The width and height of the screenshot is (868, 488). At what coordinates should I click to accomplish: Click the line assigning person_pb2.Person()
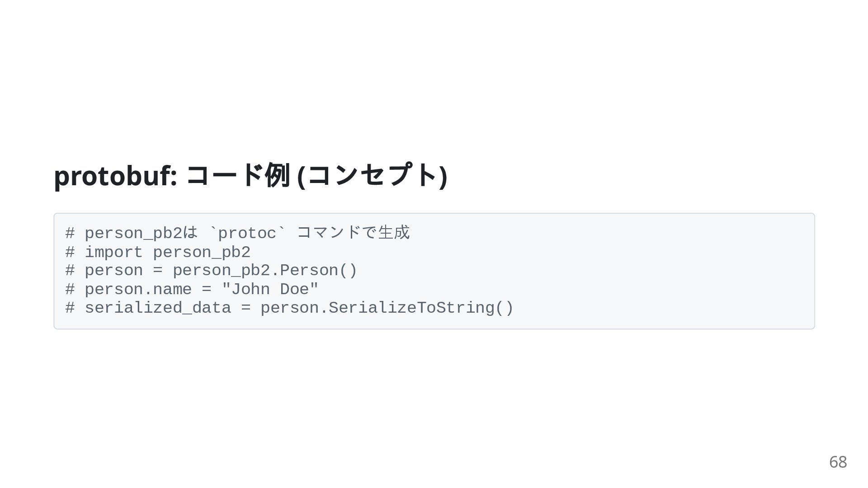click(211, 271)
